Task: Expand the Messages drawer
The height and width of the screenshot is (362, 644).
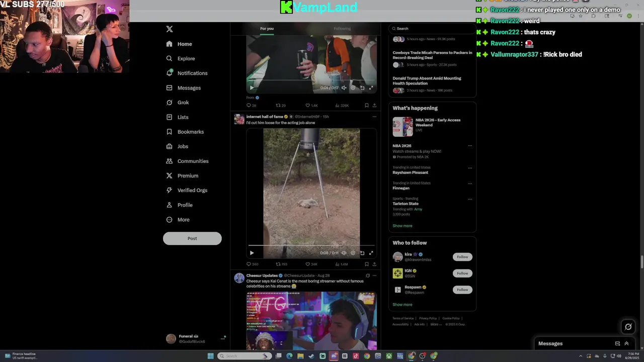Action: 626,343
